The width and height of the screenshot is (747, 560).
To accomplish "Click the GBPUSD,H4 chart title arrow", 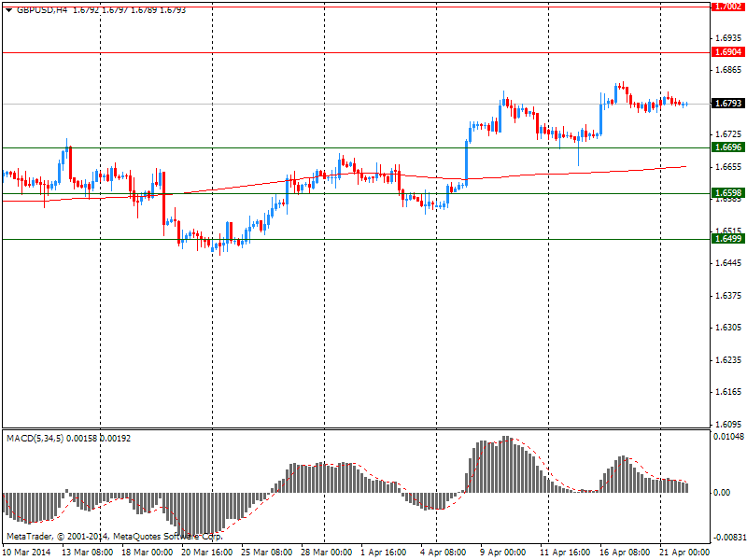I will pos(9,10).
